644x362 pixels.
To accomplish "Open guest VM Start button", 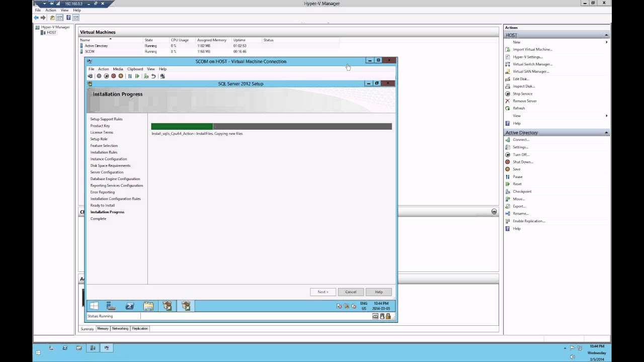I will pos(94,306).
